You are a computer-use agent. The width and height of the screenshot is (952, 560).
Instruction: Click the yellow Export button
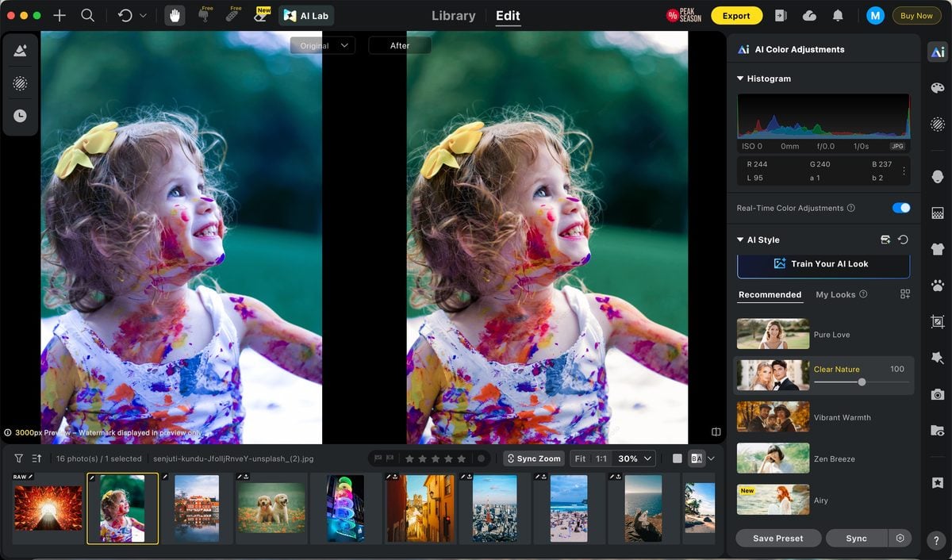coord(736,15)
